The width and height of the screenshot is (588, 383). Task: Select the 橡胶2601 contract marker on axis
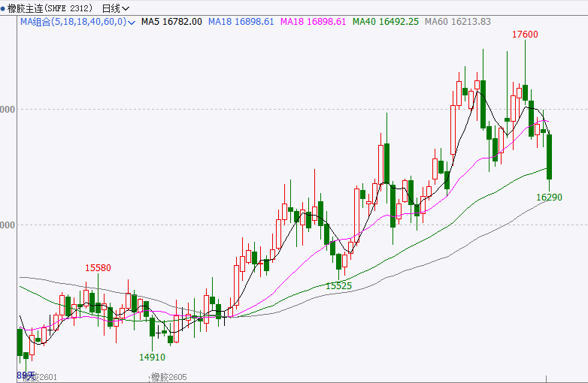[40, 377]
